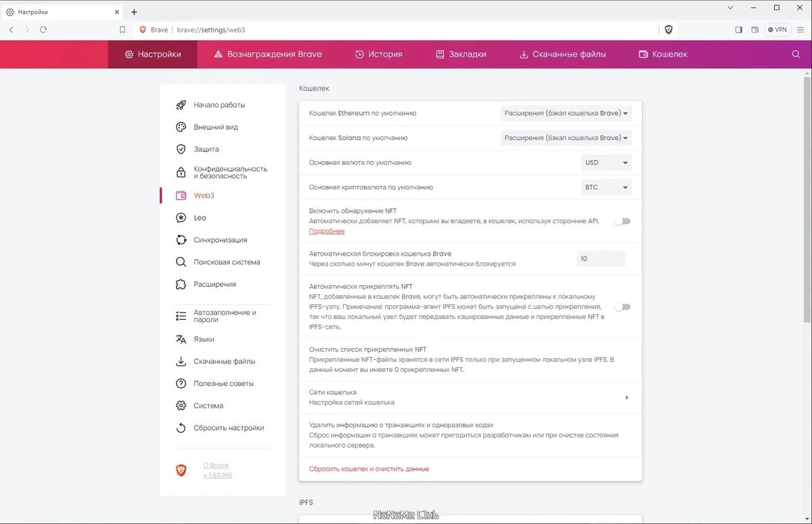Toggle Включить обнаружение NFT switch
This screenshot has width=812, height=524.
[x=623, y=221]
